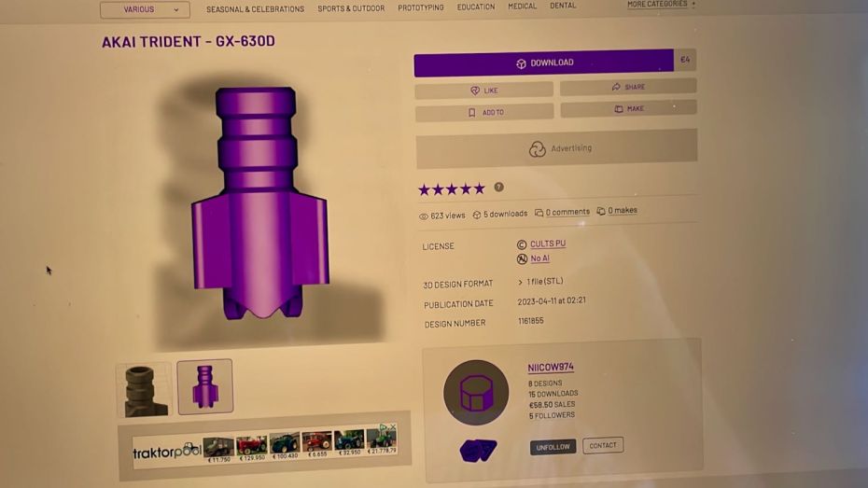Toggle the Unfollow button for NIICOW974
The width and height of the screenshot is (868, 488).
[553, 447]
